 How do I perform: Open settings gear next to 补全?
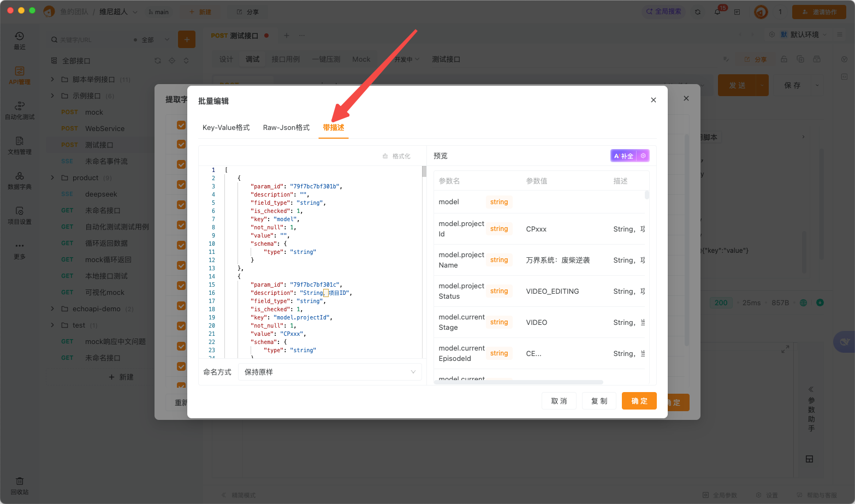(x=643, y=156)
